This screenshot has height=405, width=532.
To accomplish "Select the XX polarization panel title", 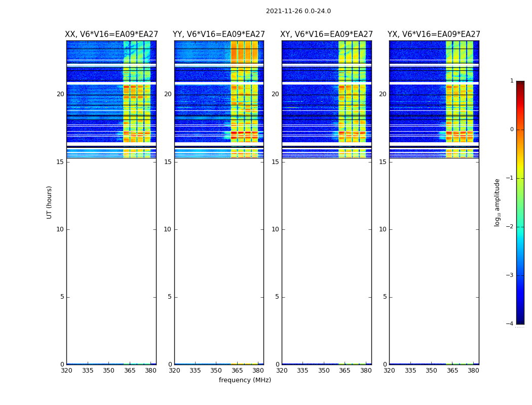I will click(x=111, y=34).
